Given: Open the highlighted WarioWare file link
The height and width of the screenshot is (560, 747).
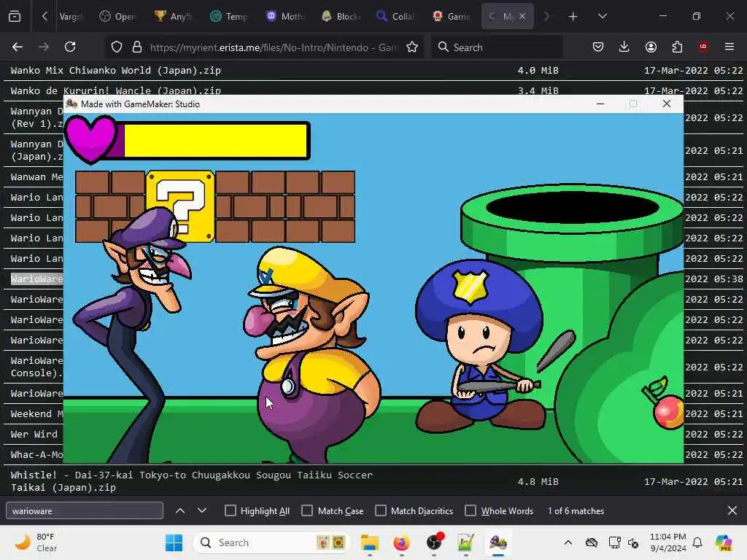Looking at the screenshot, I should pyautogui.click(x=36, y=279).
